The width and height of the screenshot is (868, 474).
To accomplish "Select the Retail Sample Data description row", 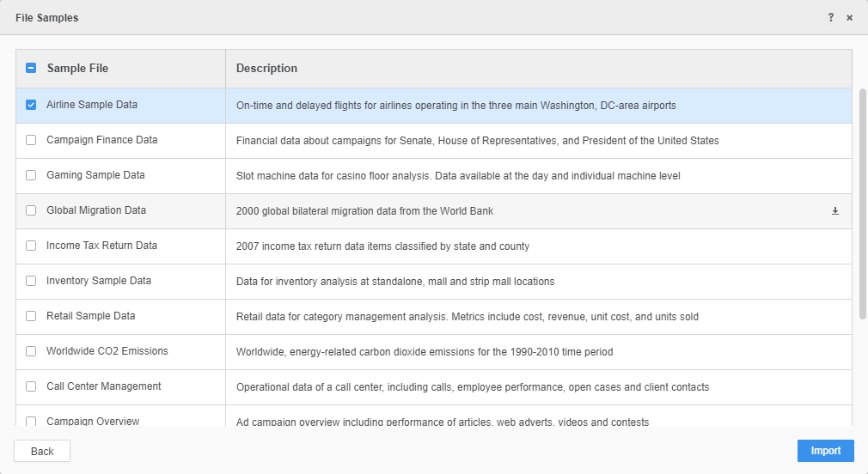I will [x=467, y=316].
